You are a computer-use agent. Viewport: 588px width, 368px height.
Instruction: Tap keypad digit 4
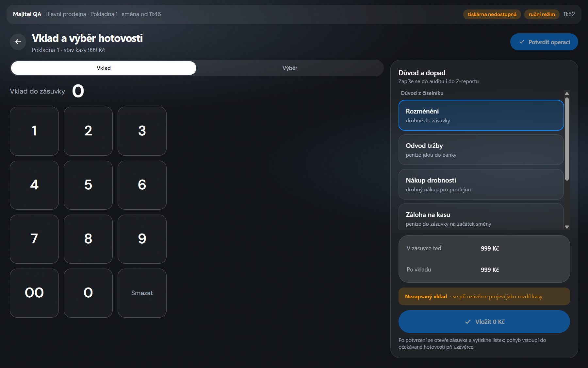[34, 185]
